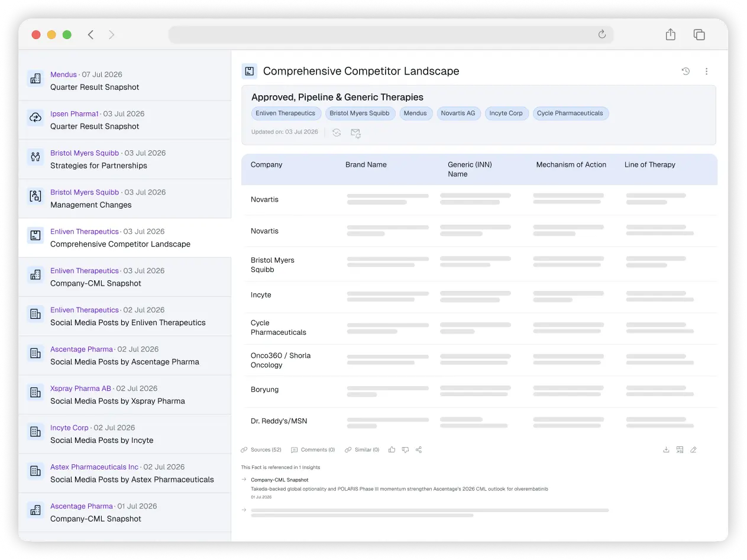Click the Incyte Corp social posts icon
This screenshot has width=747, height=560.
tap(35, 432)
